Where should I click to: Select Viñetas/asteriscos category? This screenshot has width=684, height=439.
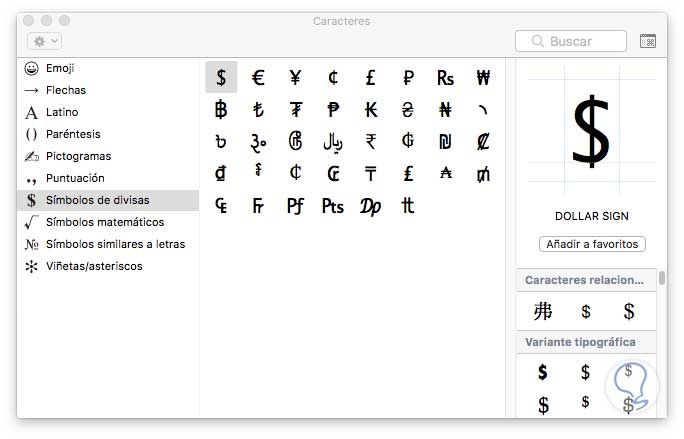pyautogui.click(x=94, y=266)
